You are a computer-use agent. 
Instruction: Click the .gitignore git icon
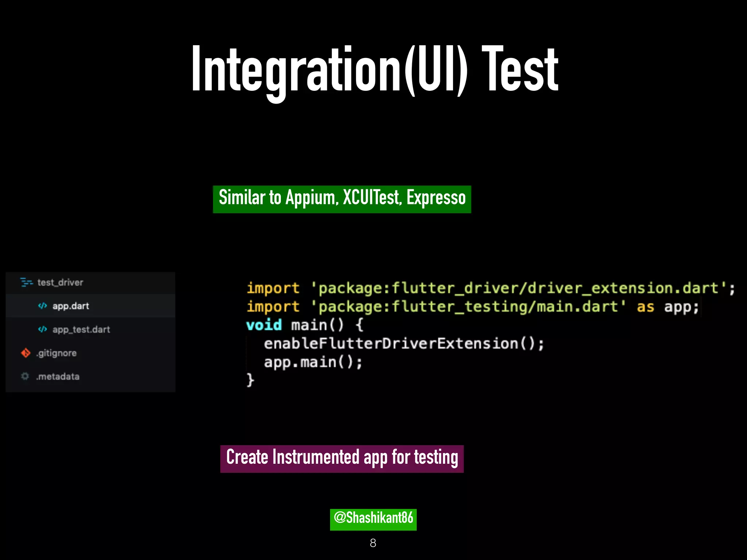click(x=26, y=353)
